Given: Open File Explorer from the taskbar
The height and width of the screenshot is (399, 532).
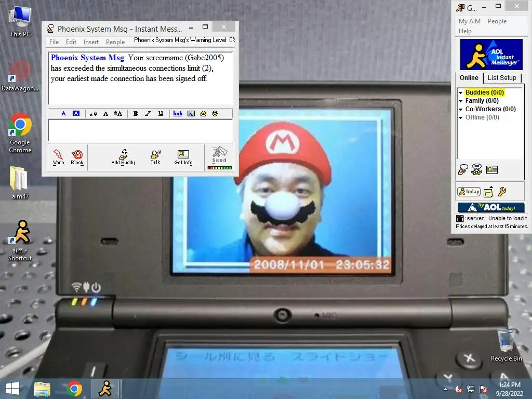Looking at the screenshot, I should coord(42,389).
